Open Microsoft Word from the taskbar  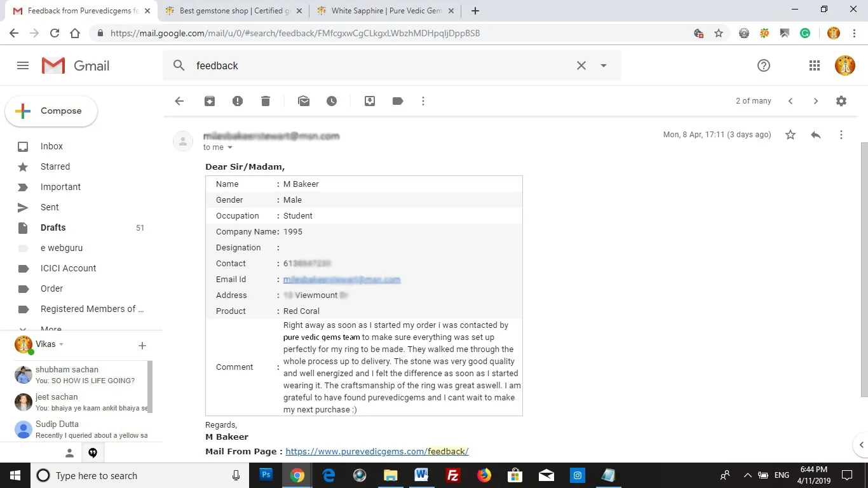coord(422,475)
